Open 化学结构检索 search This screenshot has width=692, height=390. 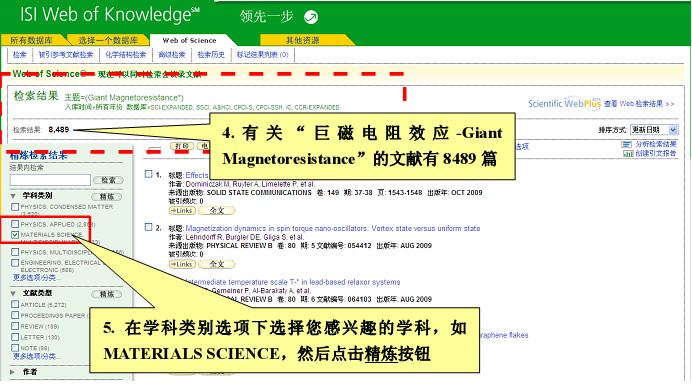click(x=125, y=55)
